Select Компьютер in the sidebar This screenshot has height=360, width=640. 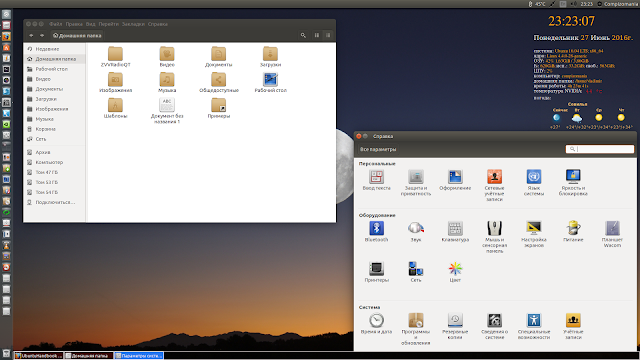pyautogui.click(x=55, y=162)
